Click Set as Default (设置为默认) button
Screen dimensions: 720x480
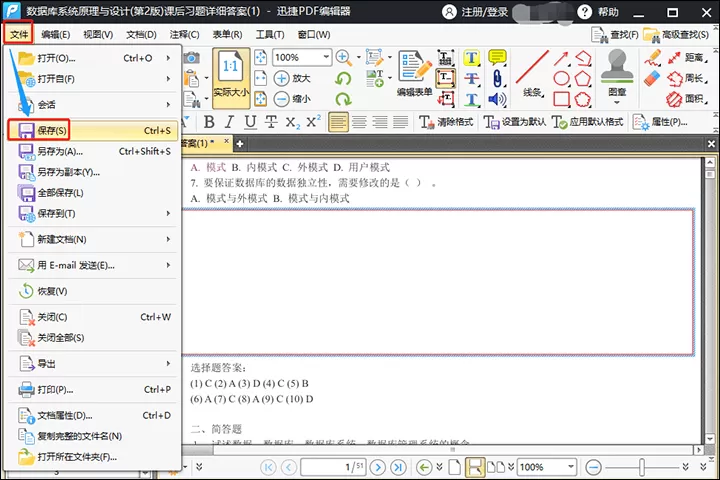pyautogui.click(x=514, y=122)
